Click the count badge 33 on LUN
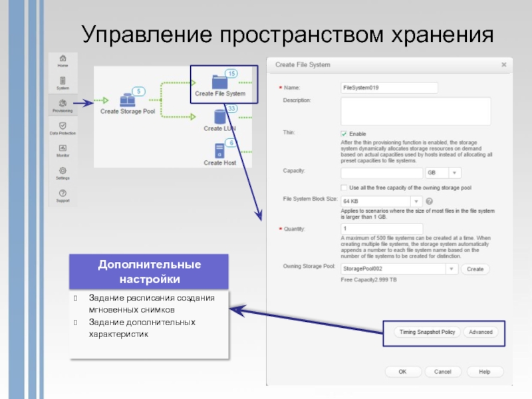This screenshot has width=532, height=399. (x=231, y=108)
